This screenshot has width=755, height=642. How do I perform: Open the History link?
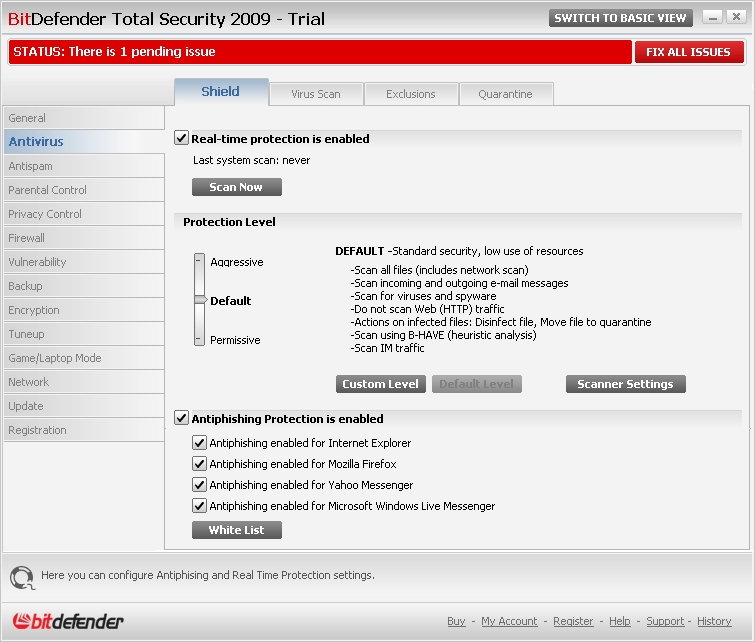click(714, 621)
